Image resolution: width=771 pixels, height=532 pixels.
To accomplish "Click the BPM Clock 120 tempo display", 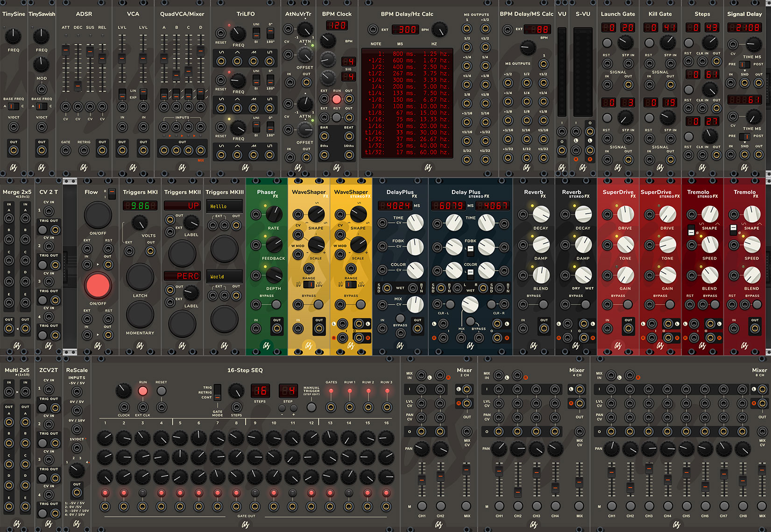I will (x=336, y=25).
